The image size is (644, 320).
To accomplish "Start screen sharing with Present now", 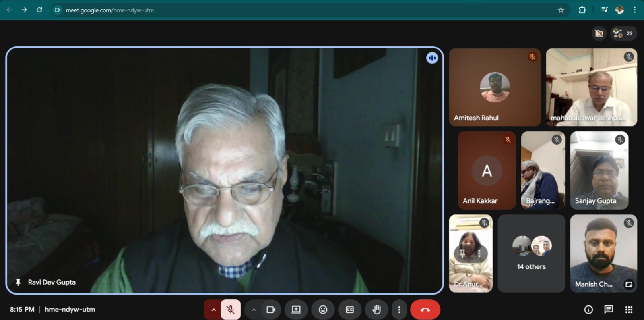I will click(x=296, y=310).
